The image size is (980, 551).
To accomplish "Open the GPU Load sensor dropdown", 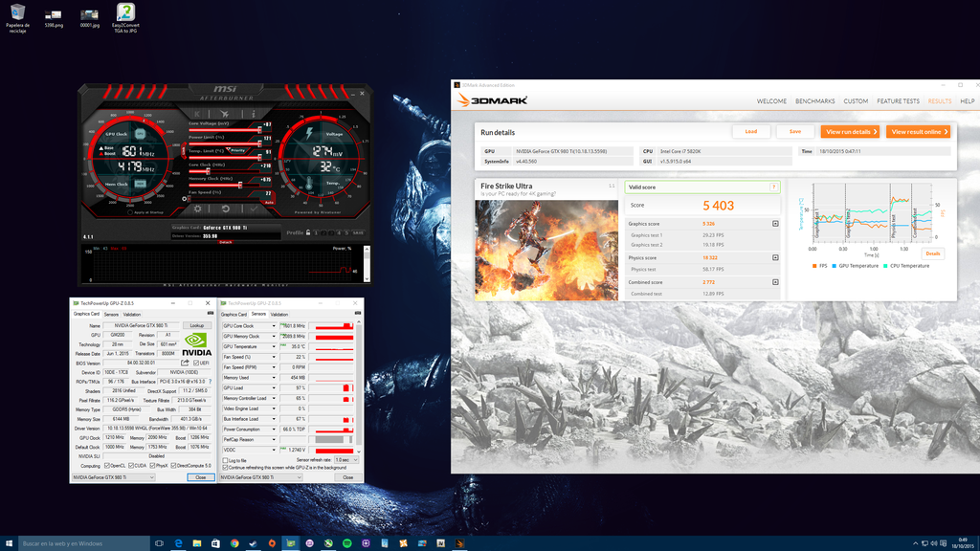I will 273,388.
